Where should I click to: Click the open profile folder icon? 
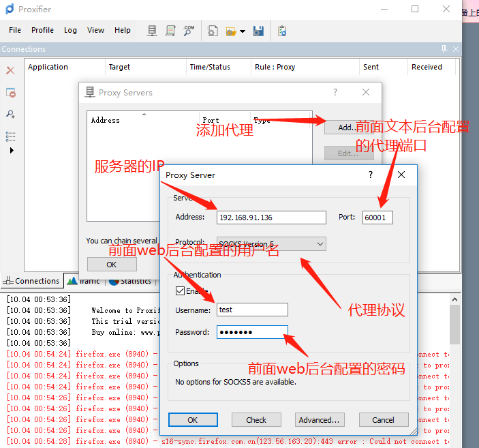(x=231, y=31)
